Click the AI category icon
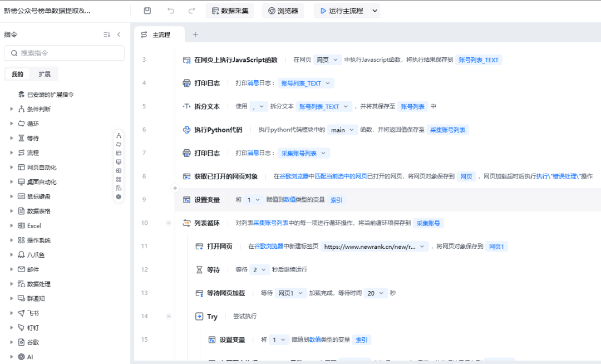The image size is (601, 364). 22,357
